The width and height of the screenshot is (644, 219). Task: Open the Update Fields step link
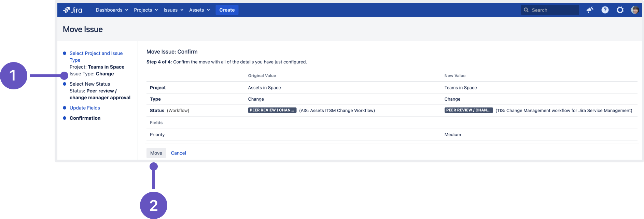point(85,108)
